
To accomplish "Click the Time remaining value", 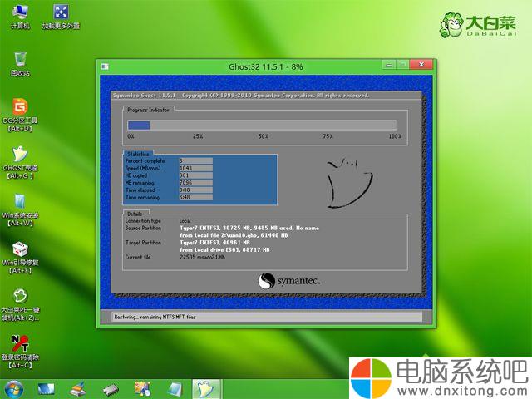I will (196, 197).
